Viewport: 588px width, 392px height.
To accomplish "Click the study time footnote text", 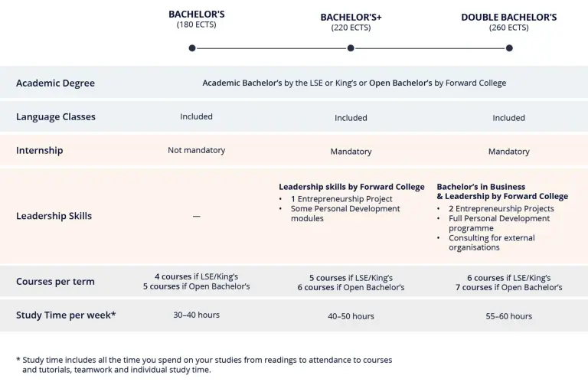I will 204,364.
